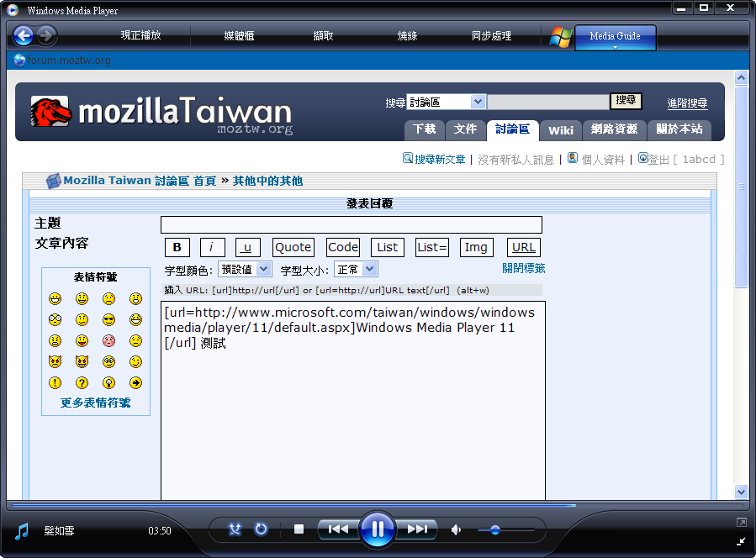756x558 pixels.
Task: Expand the Media Guide dropdown arrow
Action: [615, 47]
